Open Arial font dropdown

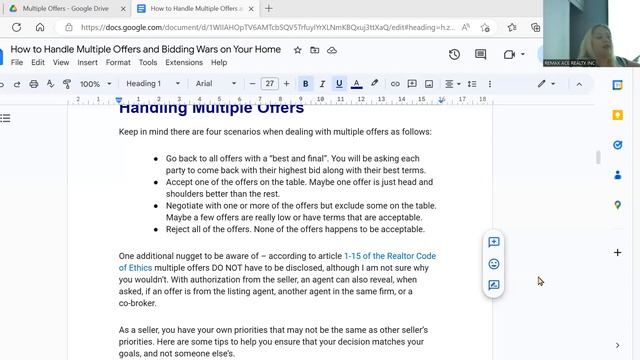pos(216,84)
